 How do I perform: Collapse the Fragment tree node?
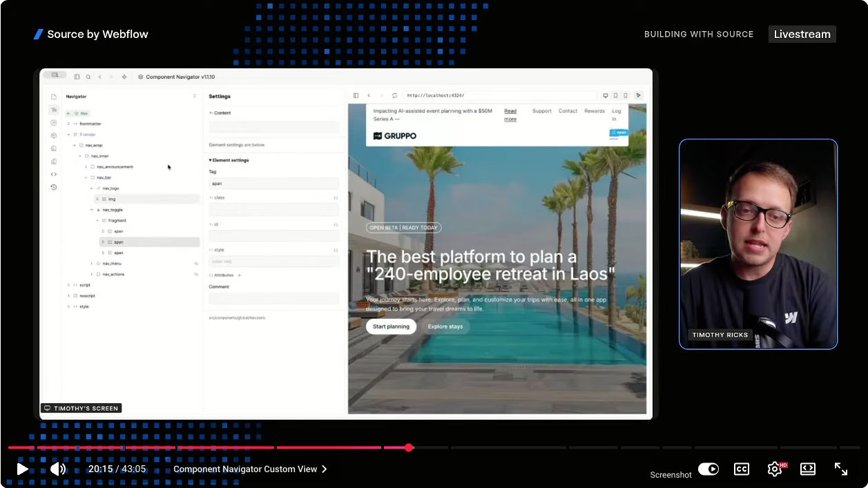pyautogui.click(x=97, y=220)
